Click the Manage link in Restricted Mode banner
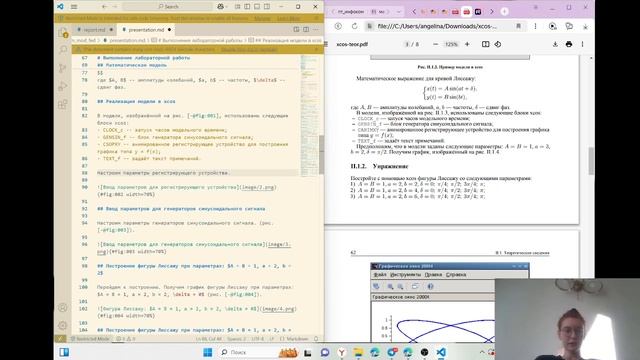 point(262,18)
